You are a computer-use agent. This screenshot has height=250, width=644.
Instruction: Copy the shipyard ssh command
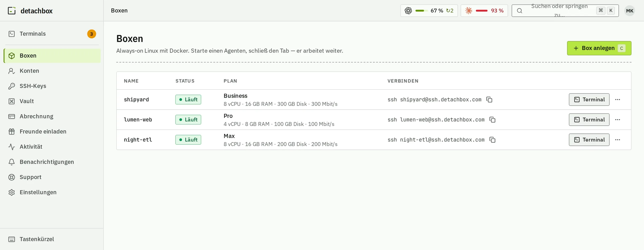[x=489, y=100]
